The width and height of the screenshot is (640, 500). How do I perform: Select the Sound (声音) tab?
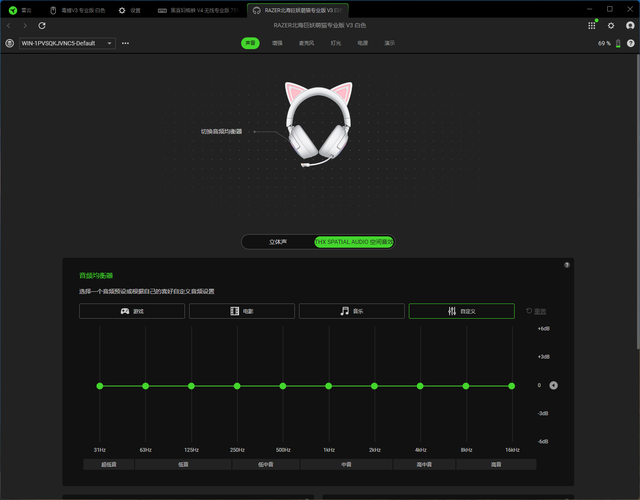click(250, 43)
